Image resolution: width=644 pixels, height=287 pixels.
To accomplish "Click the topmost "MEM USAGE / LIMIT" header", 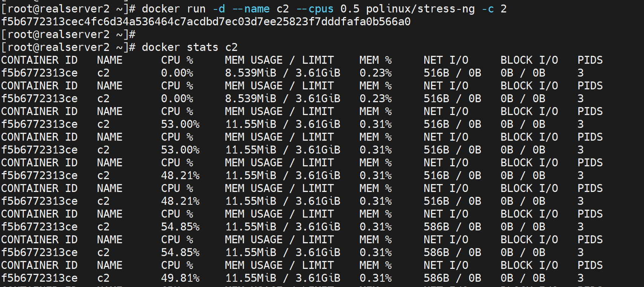I will 279,60.
